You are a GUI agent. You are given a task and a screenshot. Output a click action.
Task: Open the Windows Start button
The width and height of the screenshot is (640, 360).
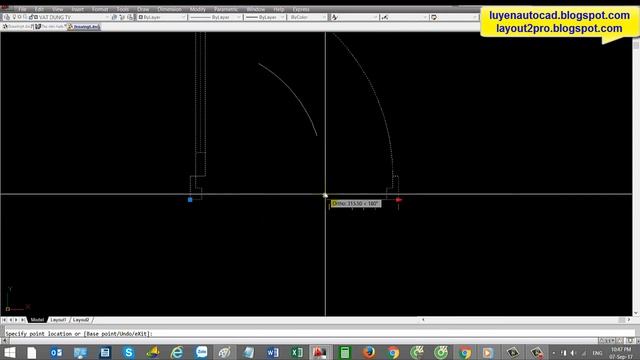9,352
